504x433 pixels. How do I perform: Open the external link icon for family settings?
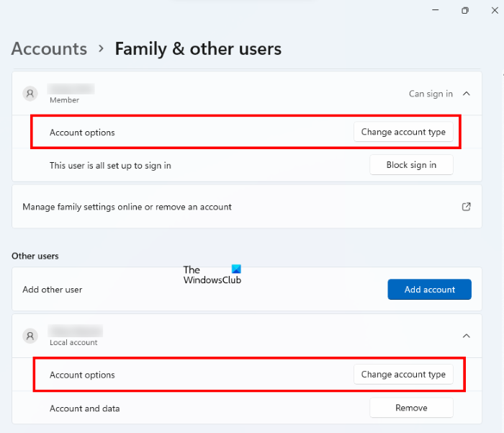coord(466,207)
